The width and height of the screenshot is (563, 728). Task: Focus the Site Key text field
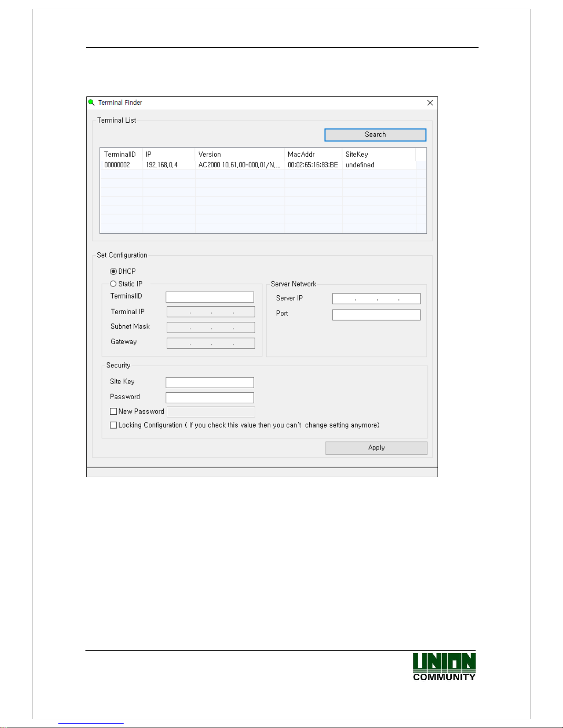pos(210,383)
